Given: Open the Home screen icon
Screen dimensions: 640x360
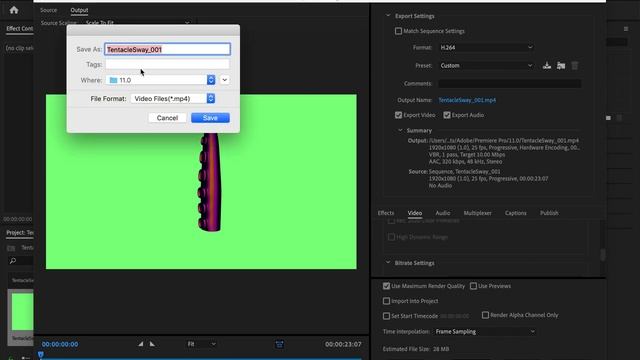Looking at the screenshot, I should click(x=14, y=10).
